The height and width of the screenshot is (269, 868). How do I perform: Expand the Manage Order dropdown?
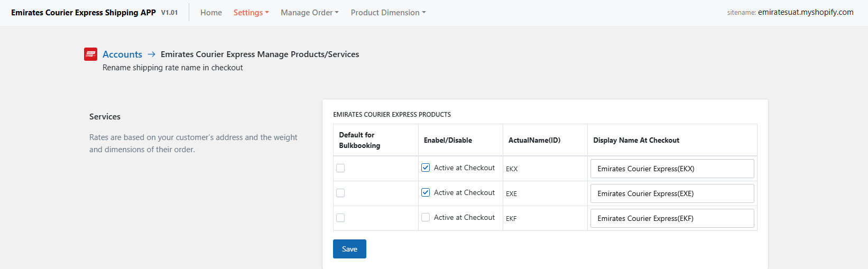coord(310,13)
